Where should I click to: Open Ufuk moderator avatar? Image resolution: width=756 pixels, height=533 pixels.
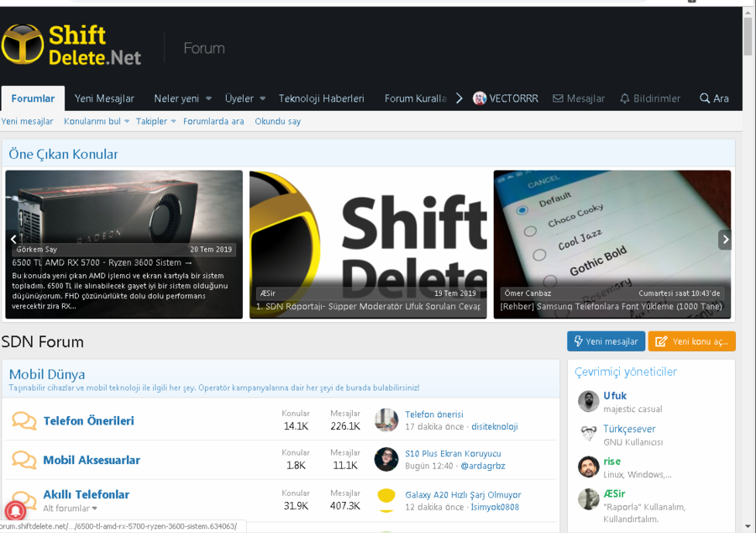click(588, 401)
